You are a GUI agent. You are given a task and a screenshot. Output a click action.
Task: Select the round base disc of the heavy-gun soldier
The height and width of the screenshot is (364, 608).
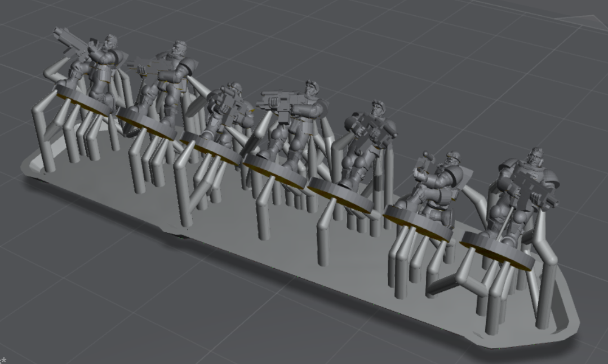498,251
